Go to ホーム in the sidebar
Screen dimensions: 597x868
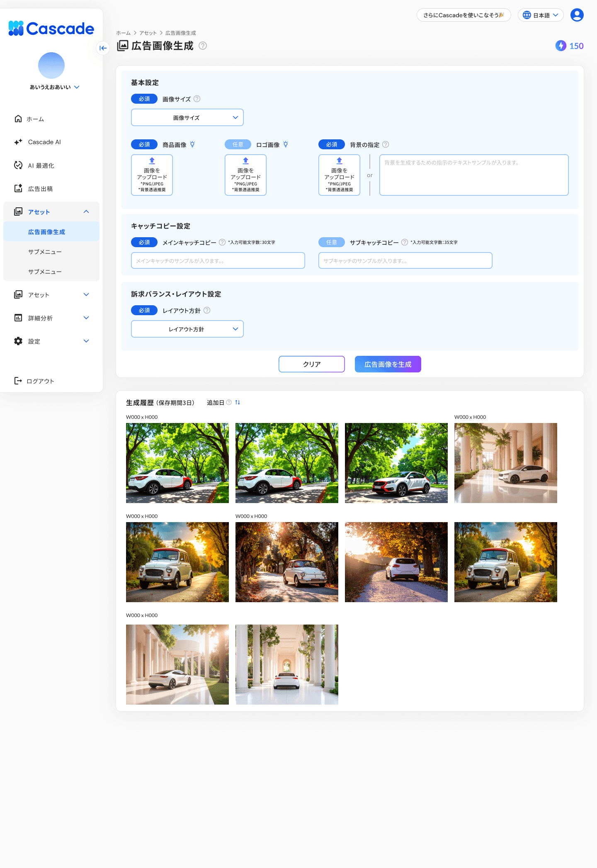click(x=35, y=119)
